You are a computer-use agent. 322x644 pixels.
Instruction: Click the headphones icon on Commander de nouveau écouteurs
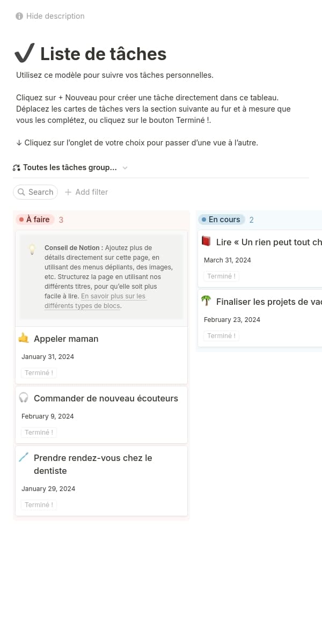(x=24, y=398)
